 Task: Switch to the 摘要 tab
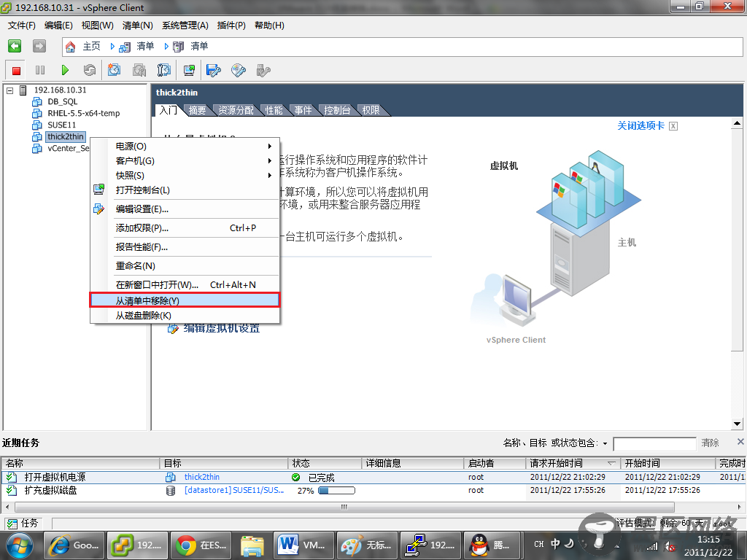pyautogui.click(x=197, y=110)
